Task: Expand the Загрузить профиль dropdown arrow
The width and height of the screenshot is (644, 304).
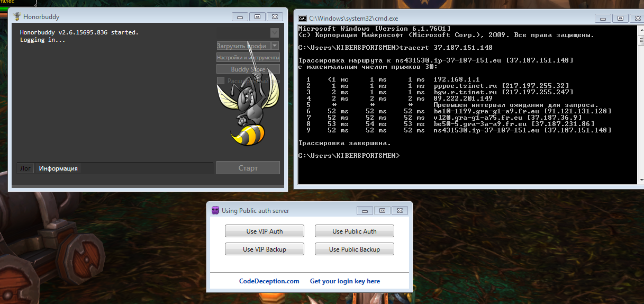Action: pyautogui.click(x=275, y=46)
